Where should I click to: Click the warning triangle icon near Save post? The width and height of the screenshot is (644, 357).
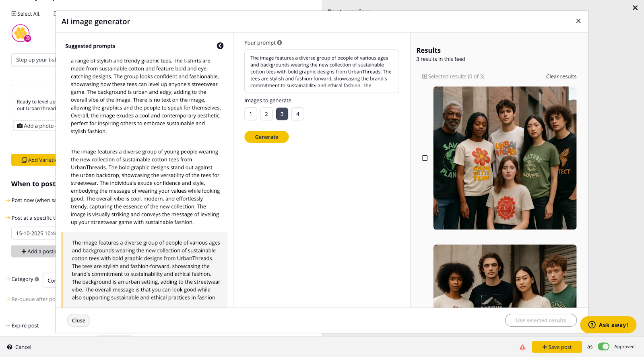point(522,347)
